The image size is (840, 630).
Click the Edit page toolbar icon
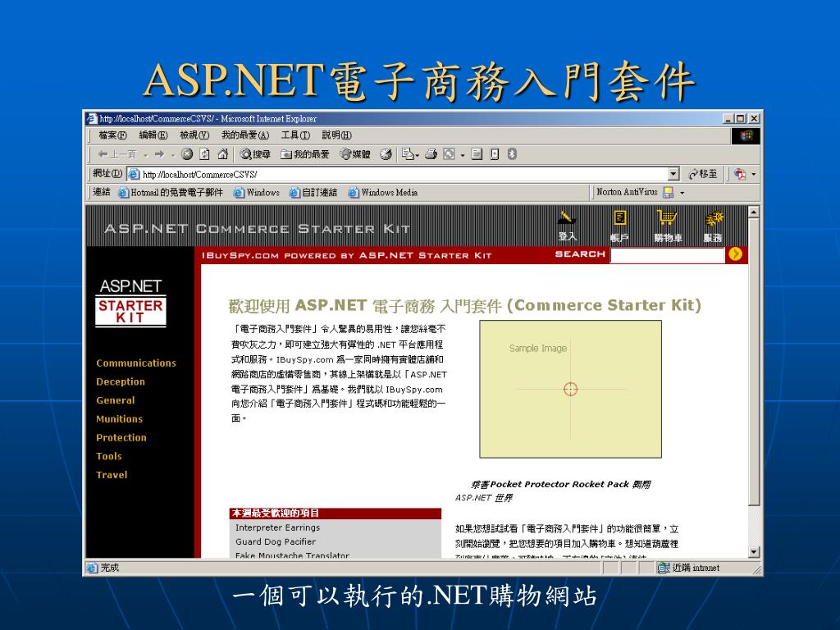[x=449, y=154]
